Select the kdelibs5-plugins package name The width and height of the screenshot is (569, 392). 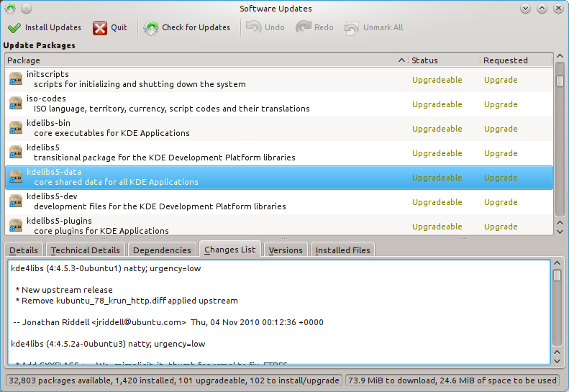59,221
